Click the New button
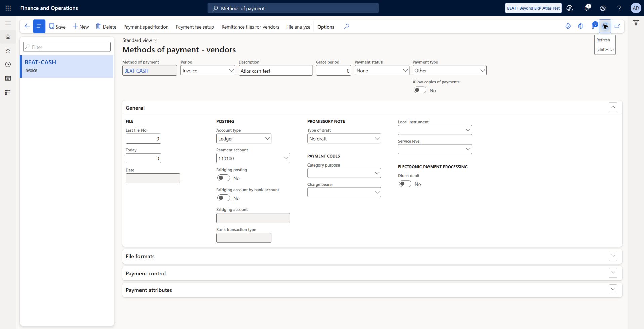This screenshot has height=329, width=644. (x=81, y=27)
